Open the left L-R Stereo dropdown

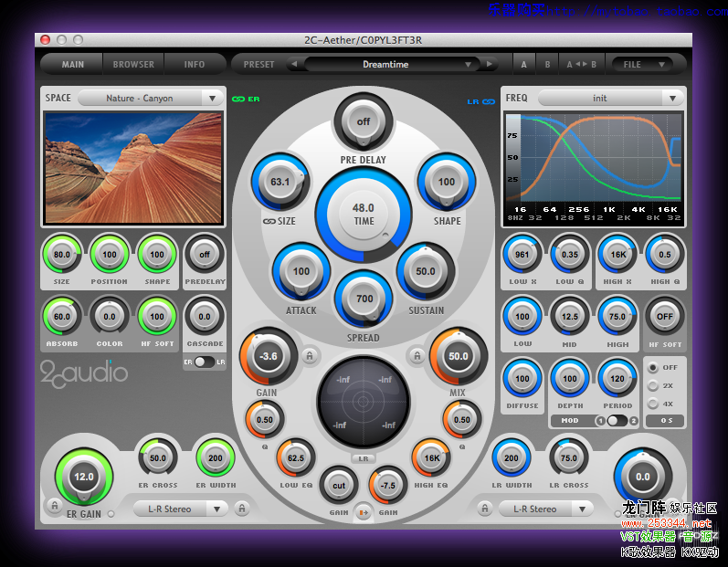[x=181, y=509]
